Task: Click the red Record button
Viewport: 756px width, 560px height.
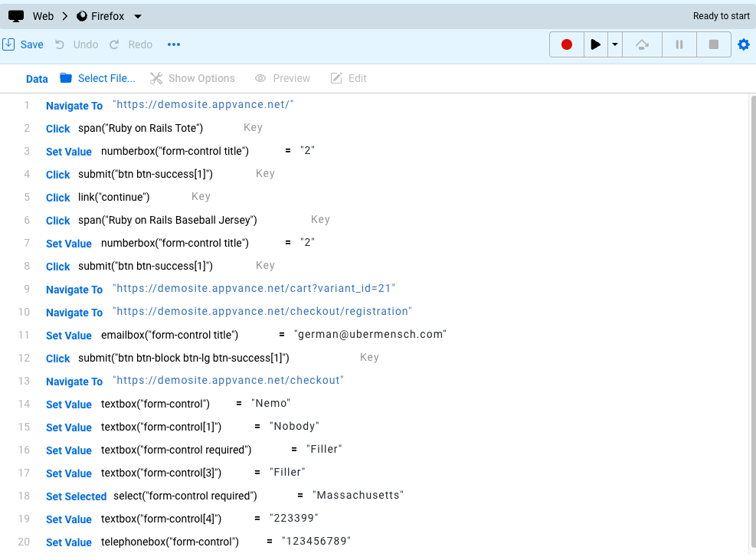Action: (567, 44)
